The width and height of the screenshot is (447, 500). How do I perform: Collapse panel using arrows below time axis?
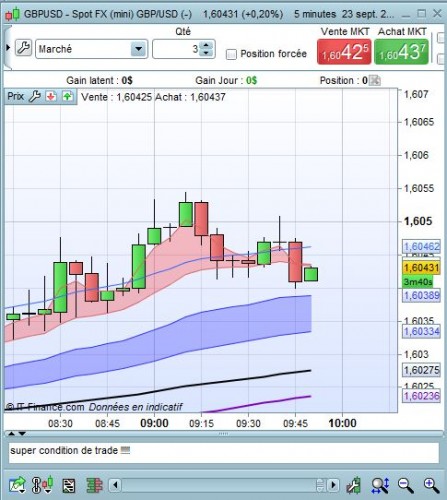tap(17, 433)
